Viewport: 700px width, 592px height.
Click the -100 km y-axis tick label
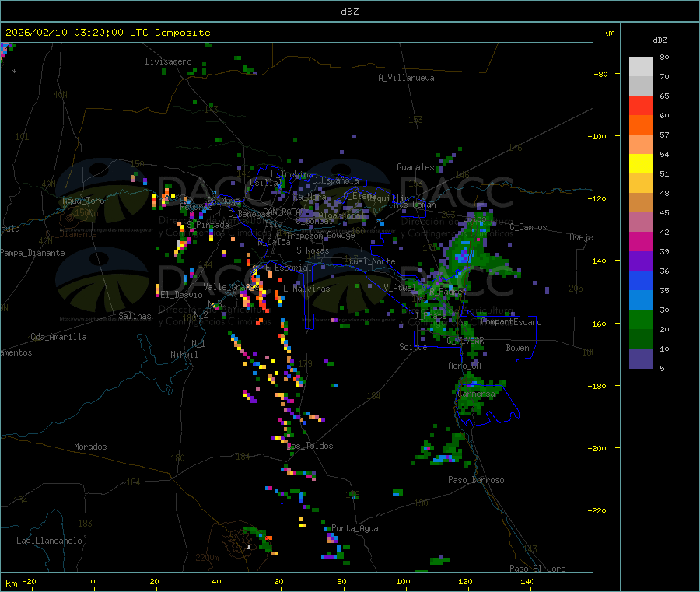pos(598,136)
